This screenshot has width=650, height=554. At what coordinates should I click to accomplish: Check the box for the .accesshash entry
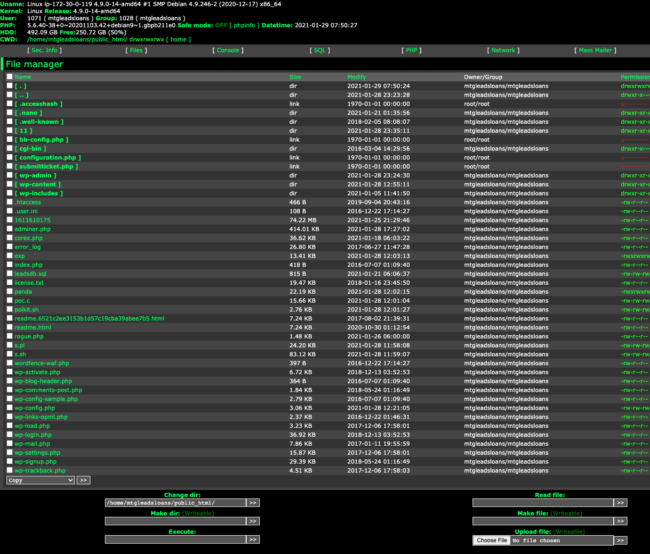point(10,104)
